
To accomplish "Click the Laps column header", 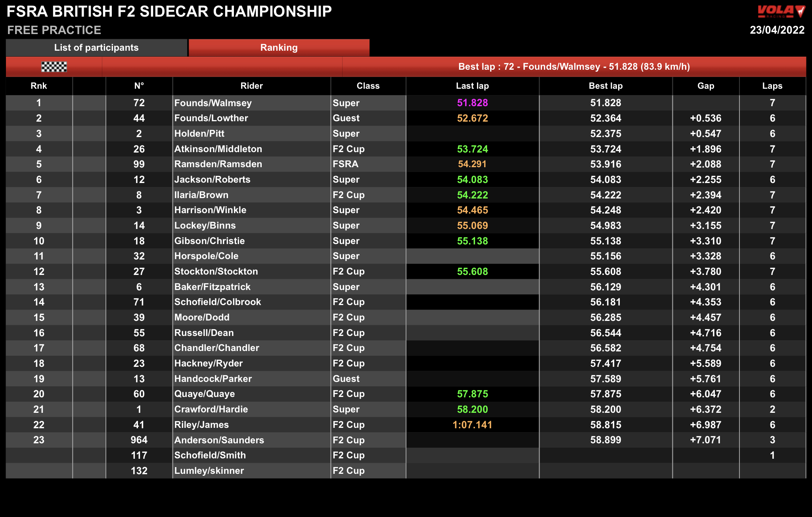I will 772,86.
